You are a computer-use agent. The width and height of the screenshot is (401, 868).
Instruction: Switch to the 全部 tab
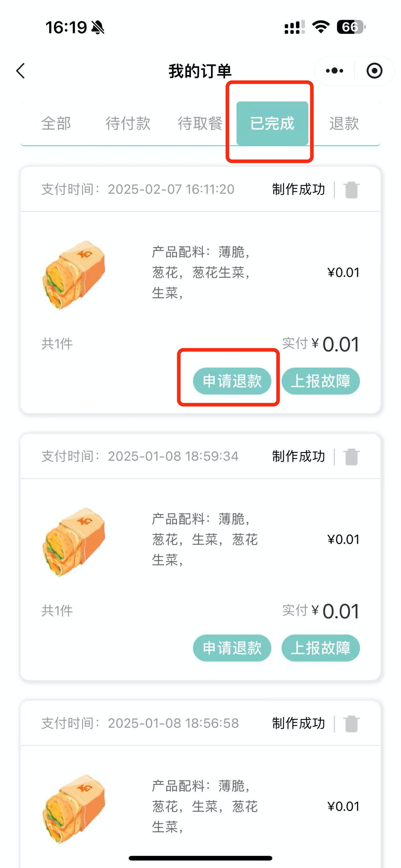coord(56,123)
